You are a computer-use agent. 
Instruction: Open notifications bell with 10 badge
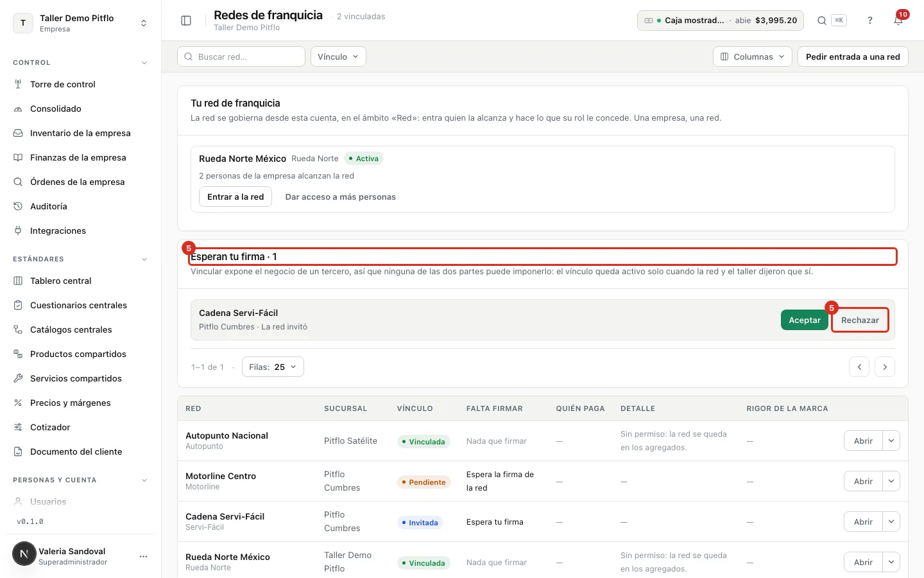click(x=898, y=21)
